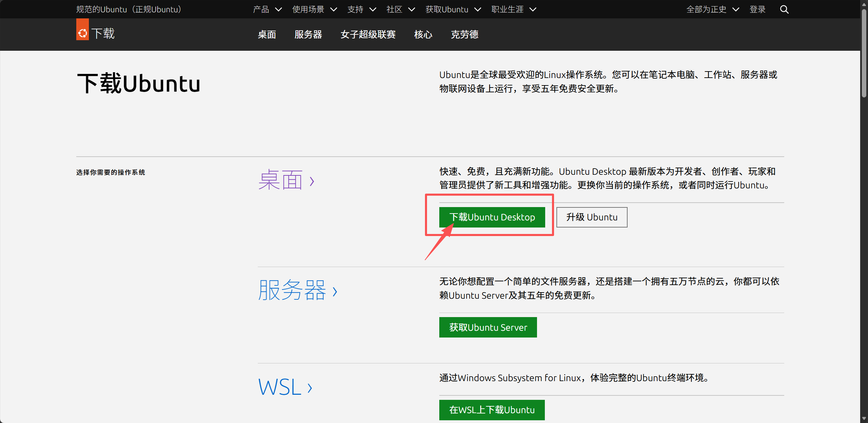Click the 选择你需要的操作系统 label

pyautogui.click(x=111, y=172)
